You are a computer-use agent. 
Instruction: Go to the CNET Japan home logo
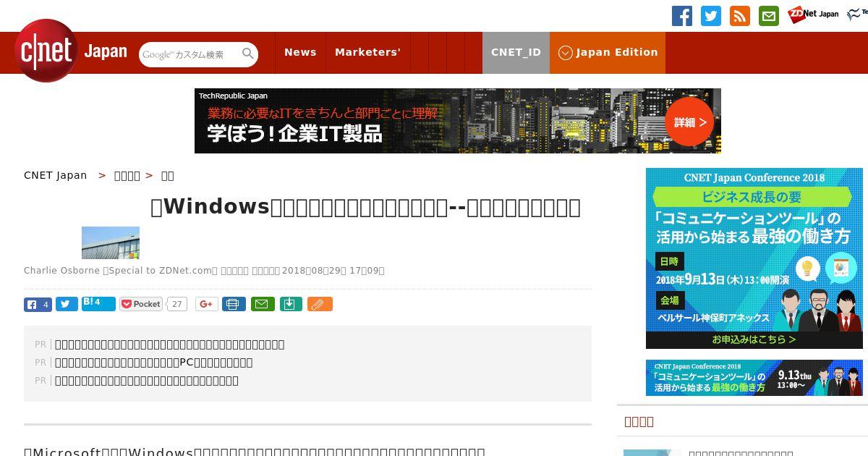(71, 51)
